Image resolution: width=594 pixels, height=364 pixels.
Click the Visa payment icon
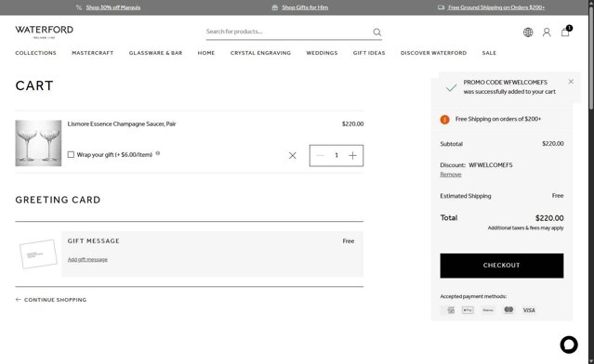coord(529,310)
